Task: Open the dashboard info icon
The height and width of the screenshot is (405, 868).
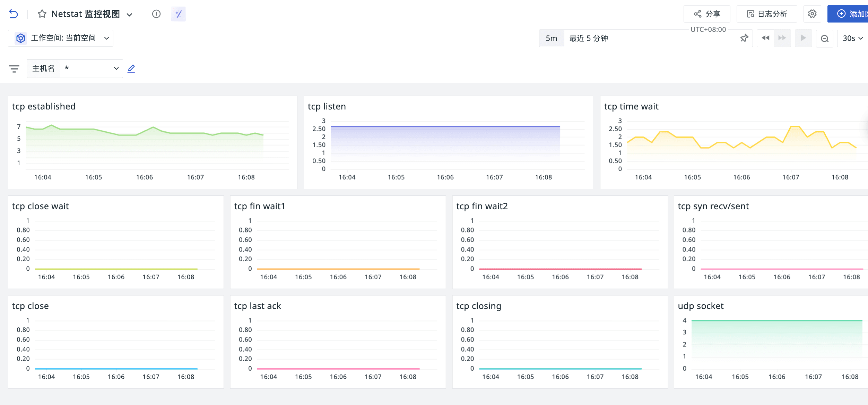Action: (x=156, y=14)
